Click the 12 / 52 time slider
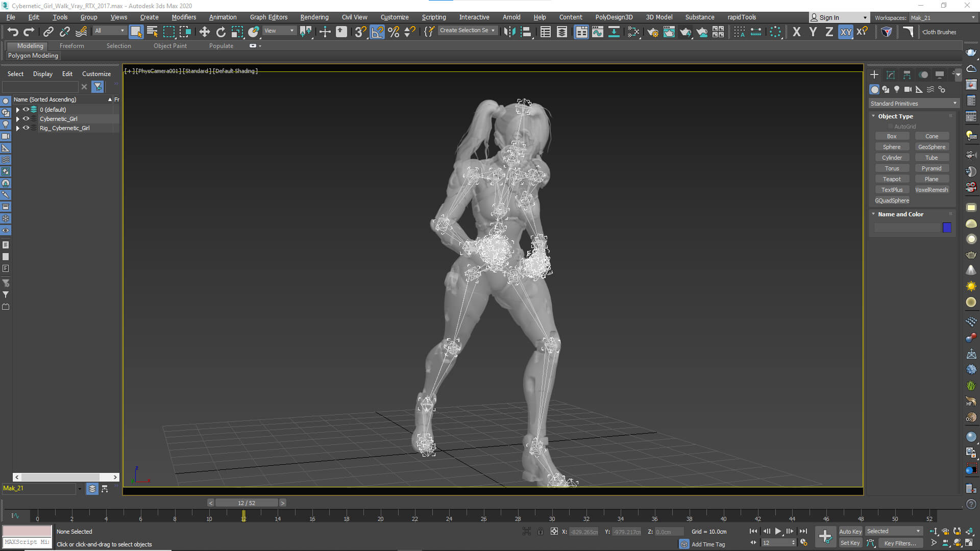This screenshot has height=551, width=980. click(247, 503)
